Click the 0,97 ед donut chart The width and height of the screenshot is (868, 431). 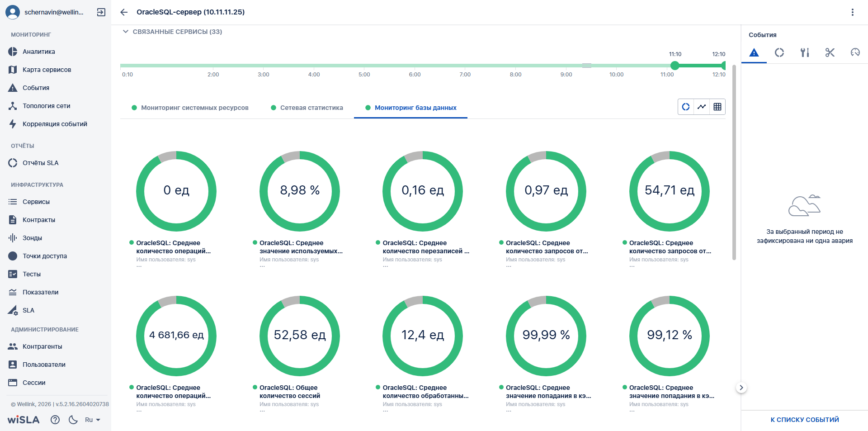546,191
